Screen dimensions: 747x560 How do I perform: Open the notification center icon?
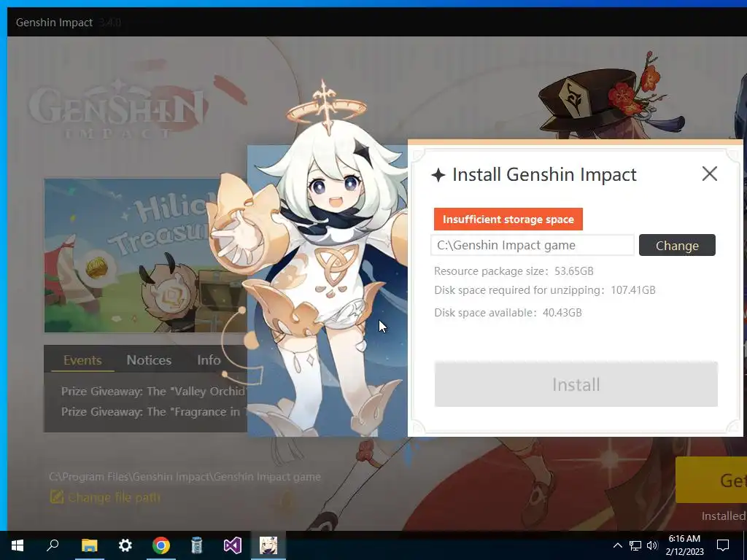click(x=723, y=545)
